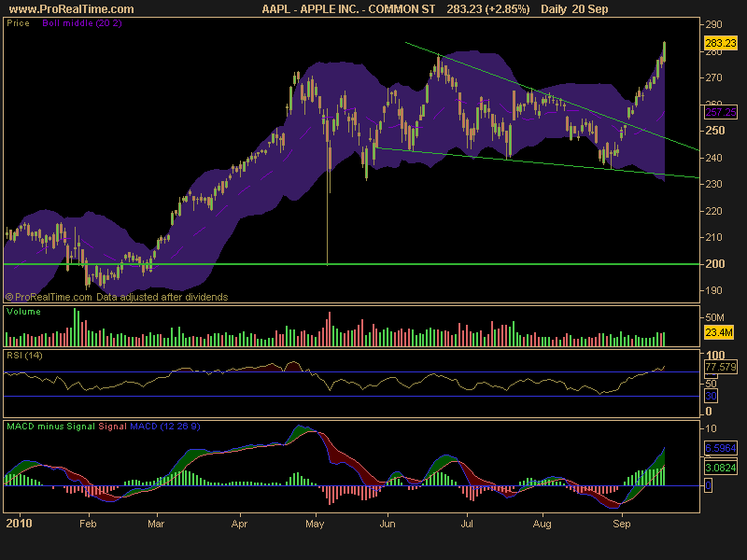
Task: Click the 290 price axis label
Action: coord(713,24)
